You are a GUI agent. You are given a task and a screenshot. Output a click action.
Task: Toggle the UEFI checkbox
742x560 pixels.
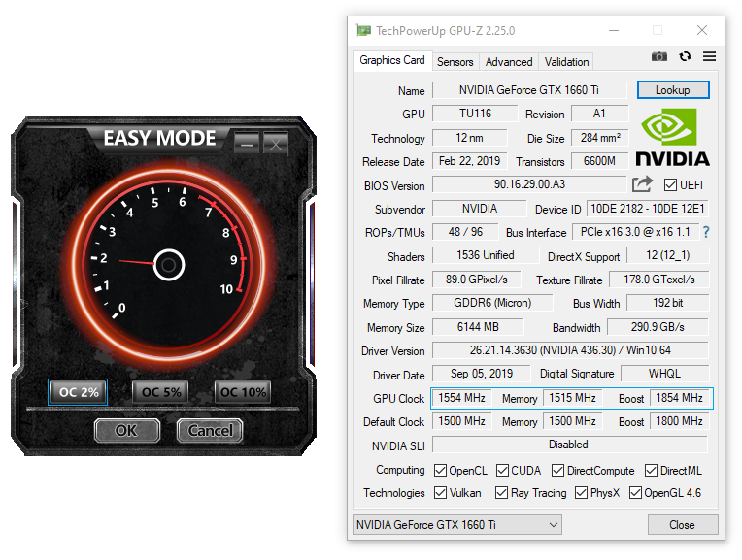point(670,185)
